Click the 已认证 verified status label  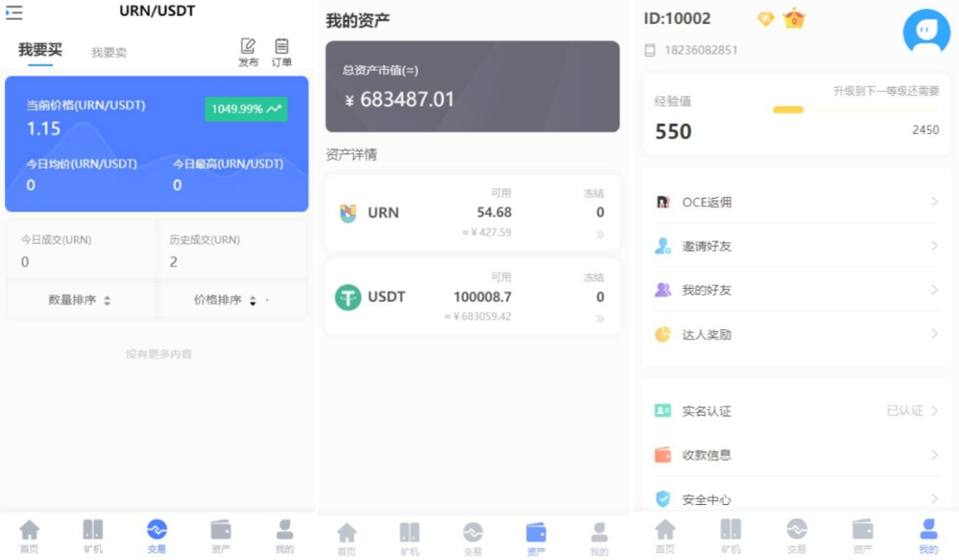(x=905, y=411)
